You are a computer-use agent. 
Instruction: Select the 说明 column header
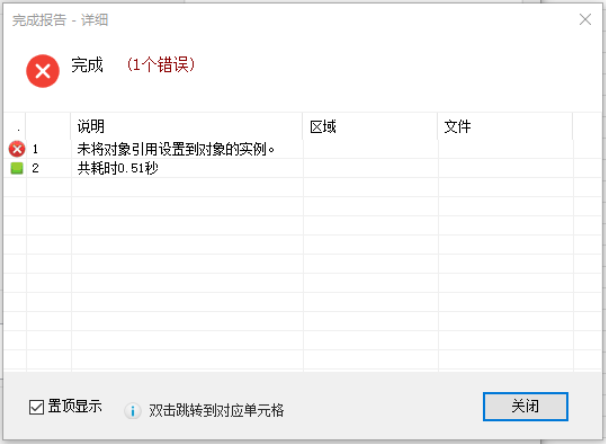pyautogui.click(x=187, y=126)
